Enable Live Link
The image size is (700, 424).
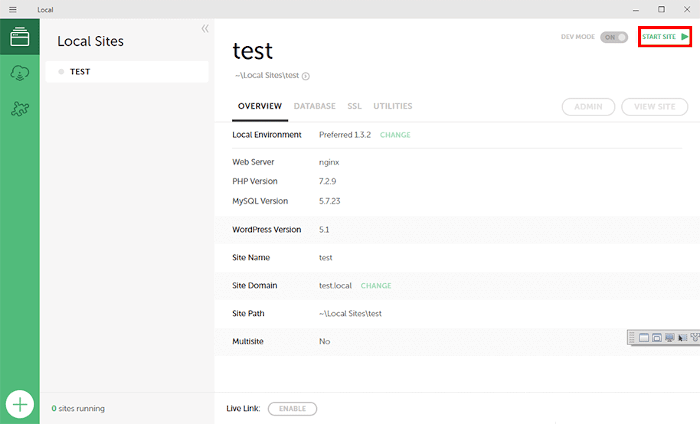tap(292, 408)
